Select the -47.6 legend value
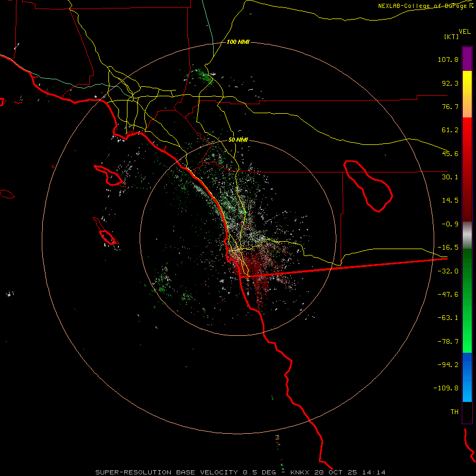476x476 pixels. (448, 295)
